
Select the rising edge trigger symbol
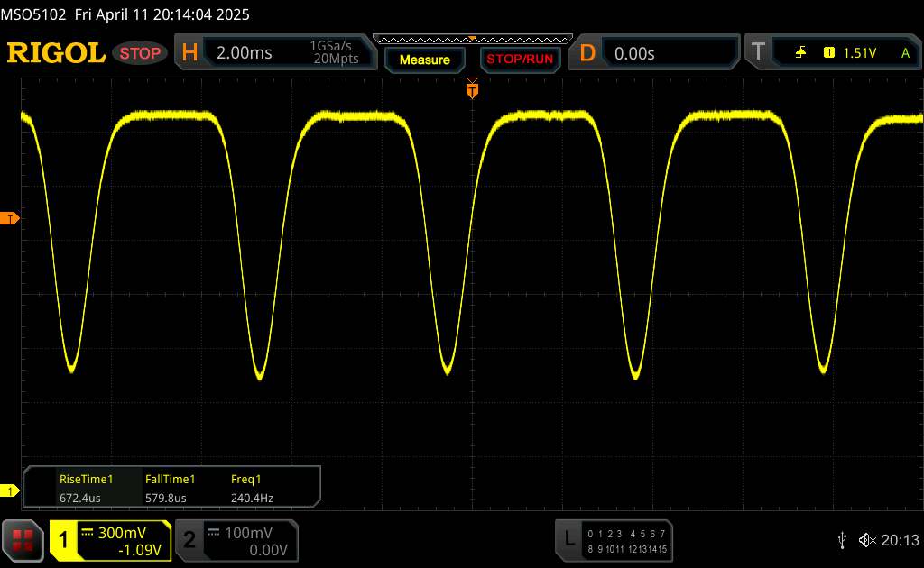800,53
